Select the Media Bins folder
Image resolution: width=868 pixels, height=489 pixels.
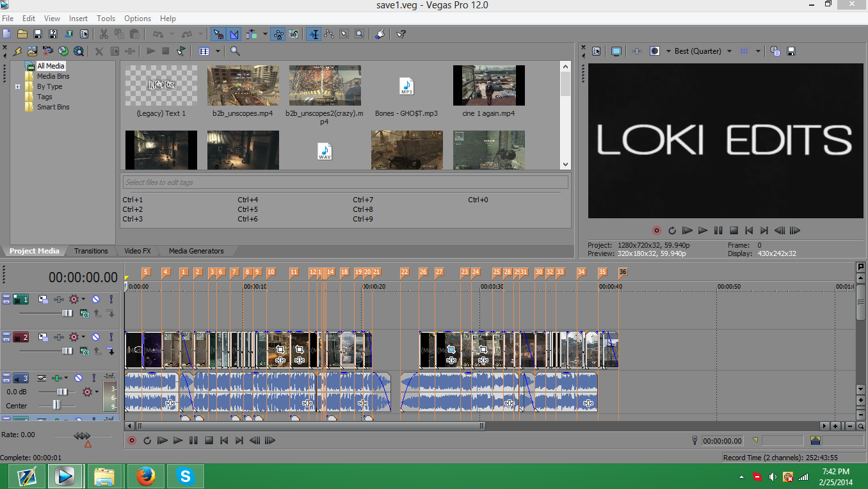(53, 76)
